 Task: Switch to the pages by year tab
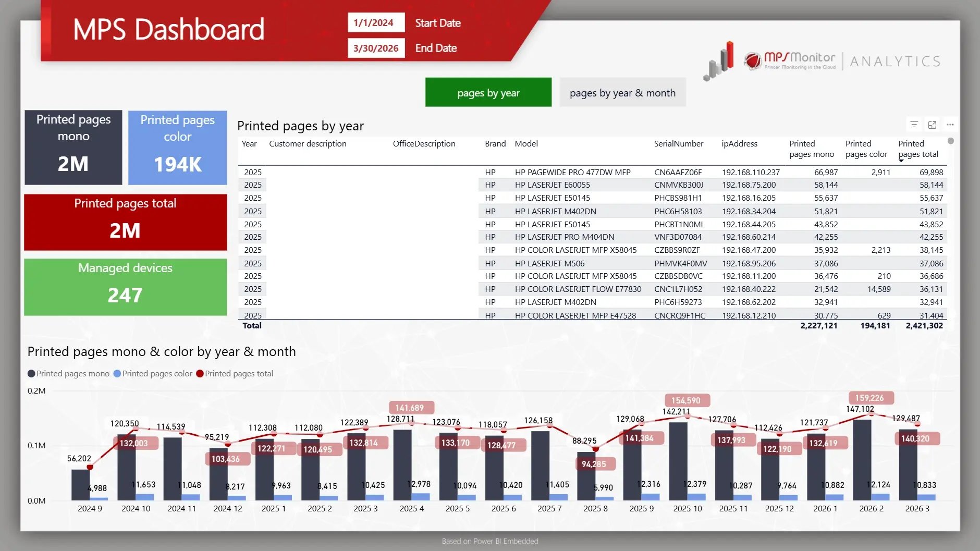click(488, 93)
